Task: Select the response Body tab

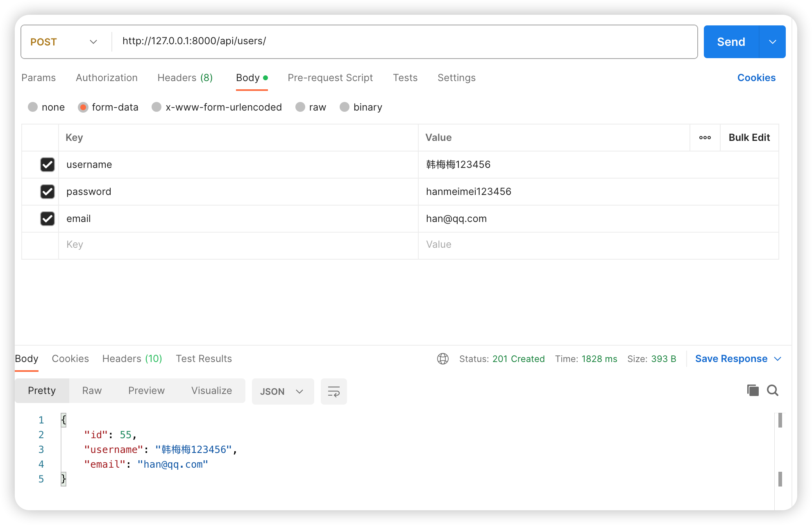Action: click(27, 359)
